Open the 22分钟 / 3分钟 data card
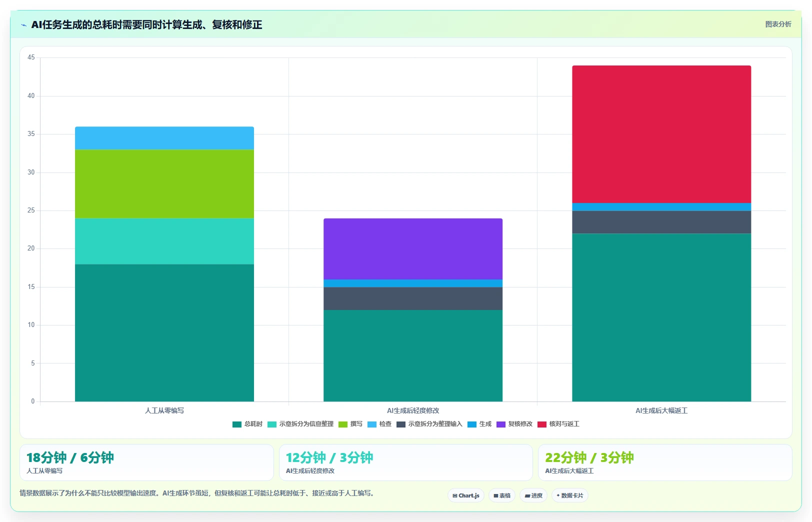This screenshot has height=522, width=812. (x=665, y=462)
